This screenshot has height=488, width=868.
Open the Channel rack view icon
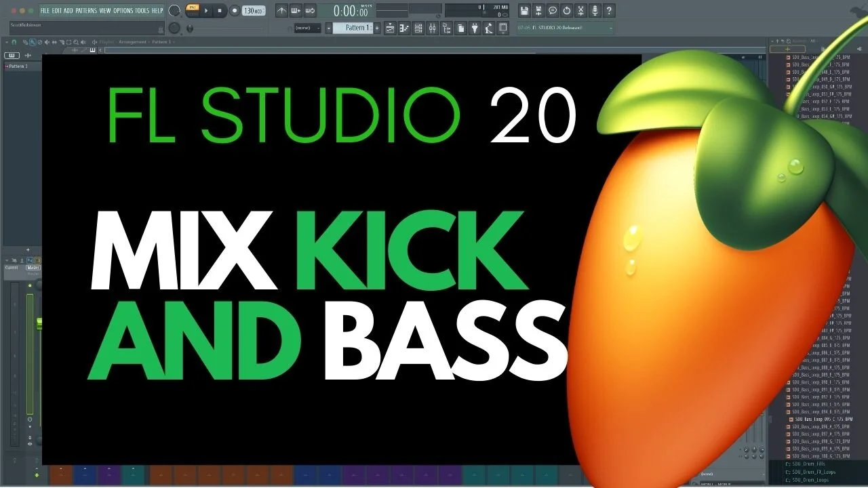point(418,28)
